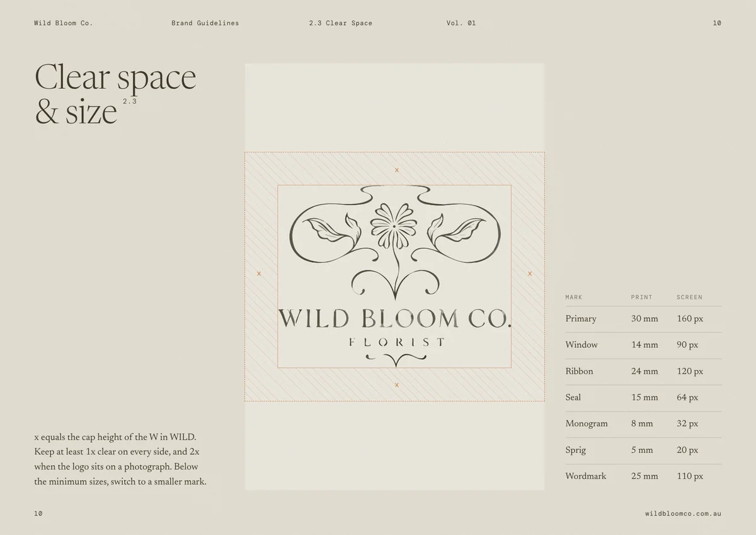Click the right x clear-space marker
The height and width of the screenshot is (535, 756).
(x=530, y=274)
